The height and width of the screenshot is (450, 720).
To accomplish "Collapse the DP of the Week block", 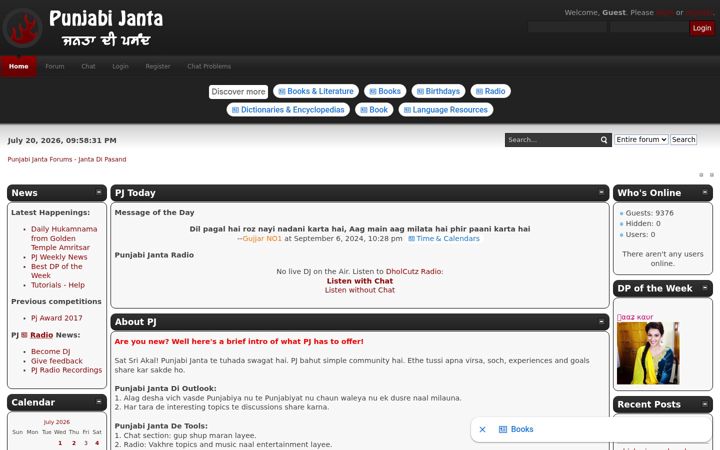I will [705, 288].
